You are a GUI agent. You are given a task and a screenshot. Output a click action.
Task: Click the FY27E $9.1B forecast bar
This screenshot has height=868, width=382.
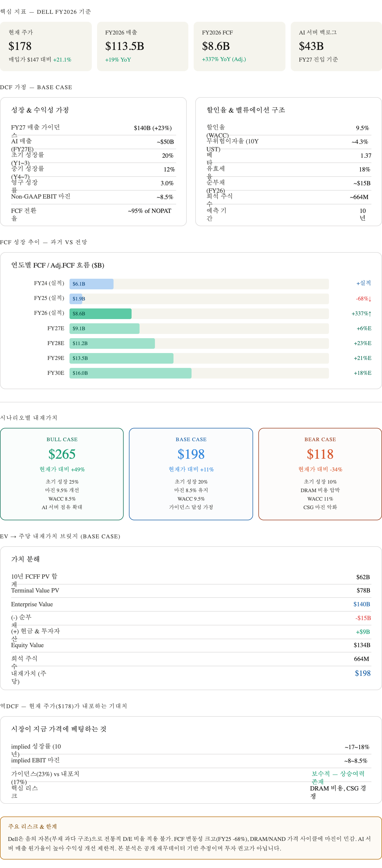105,329
